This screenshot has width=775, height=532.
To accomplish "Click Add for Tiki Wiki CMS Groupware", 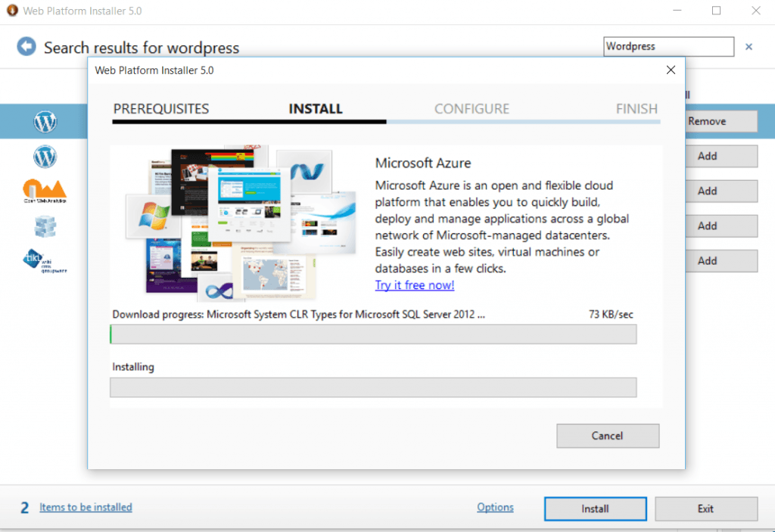I will (721, 260).
